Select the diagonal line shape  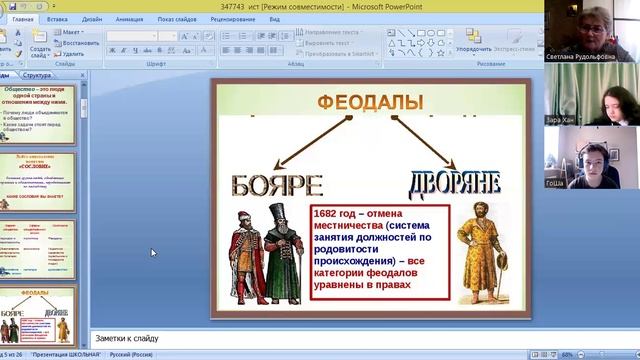click(x=401, y=33)
